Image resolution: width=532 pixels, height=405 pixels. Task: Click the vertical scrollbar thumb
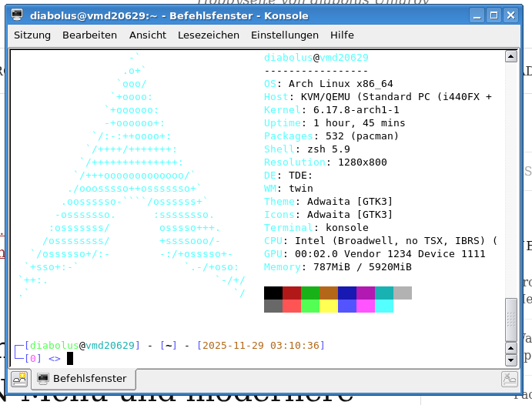point(510,318)
